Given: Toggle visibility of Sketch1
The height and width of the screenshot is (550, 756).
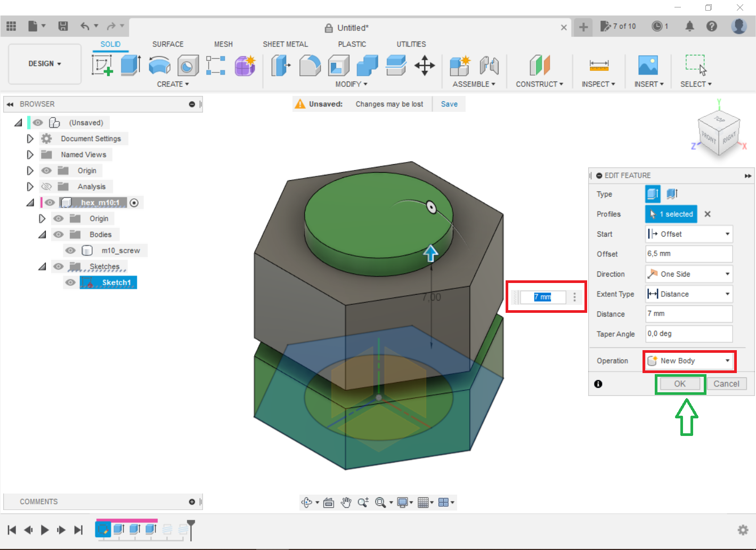Looking at the screenshot, I should point(70,282).
